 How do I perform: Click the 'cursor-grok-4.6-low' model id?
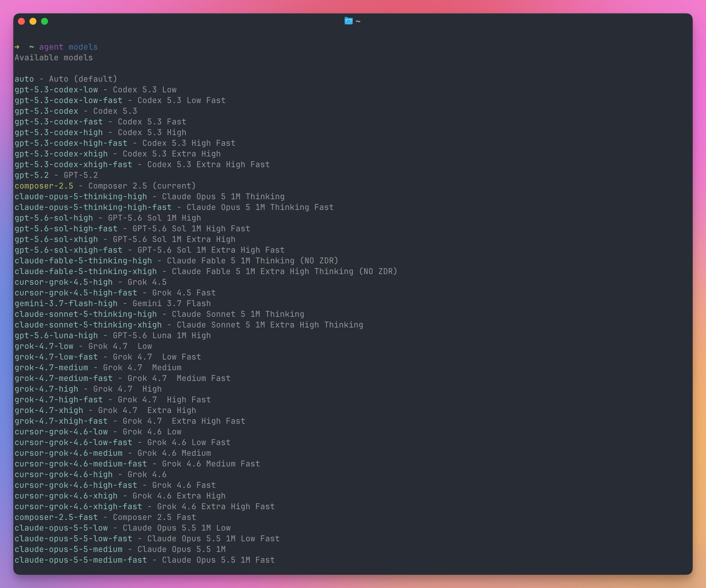coord(61,432)
